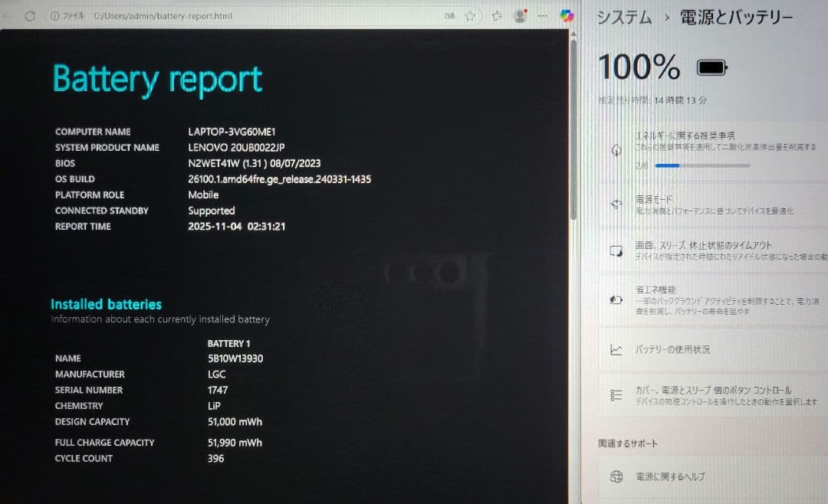Click the collections list icon in the toolbar
Viewport: 828px width, 504px height.
(496, 15)
